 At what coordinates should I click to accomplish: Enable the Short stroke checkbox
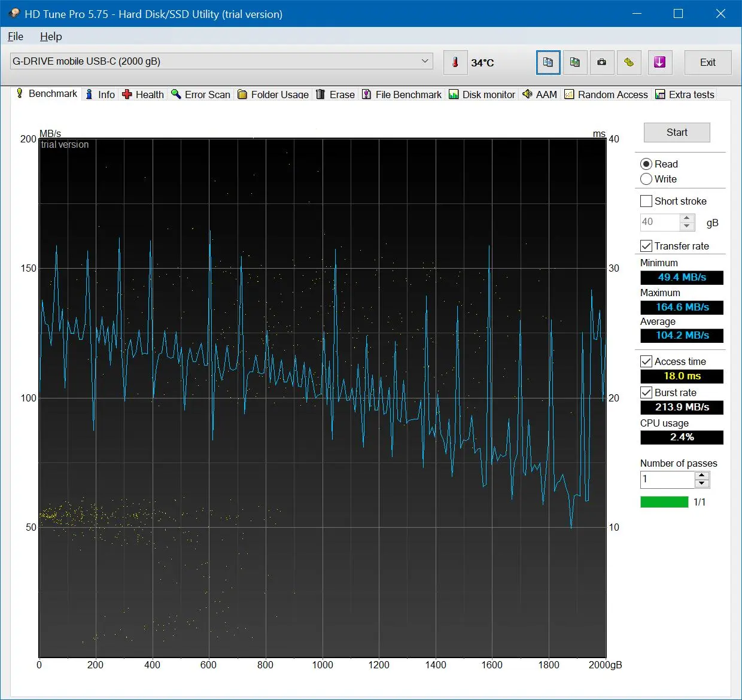pos(646,201)
